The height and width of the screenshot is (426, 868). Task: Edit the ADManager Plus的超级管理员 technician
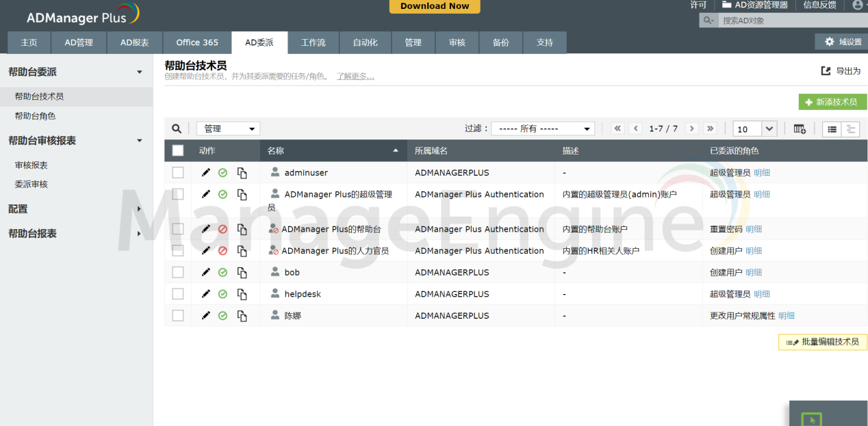point(206,194)
